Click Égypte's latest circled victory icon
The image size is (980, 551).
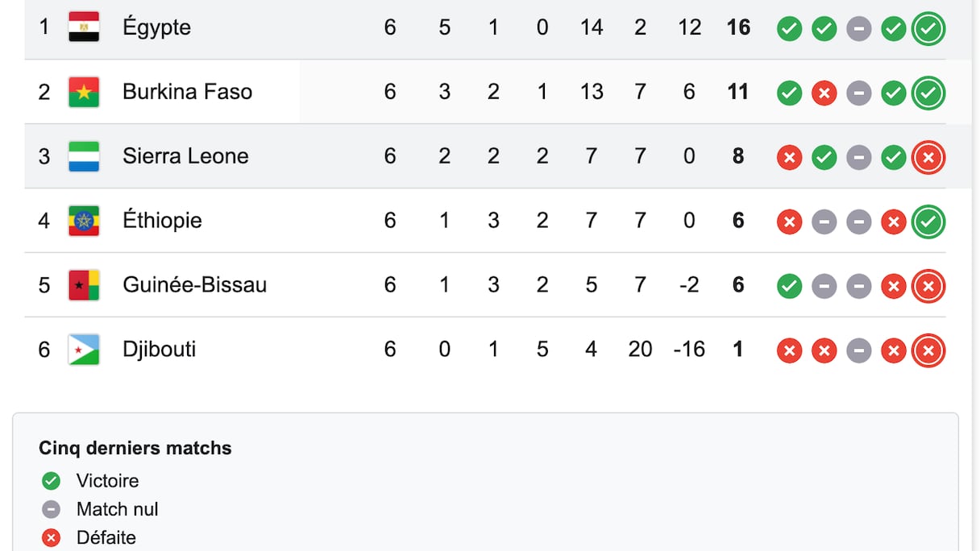tap(928, 29)
